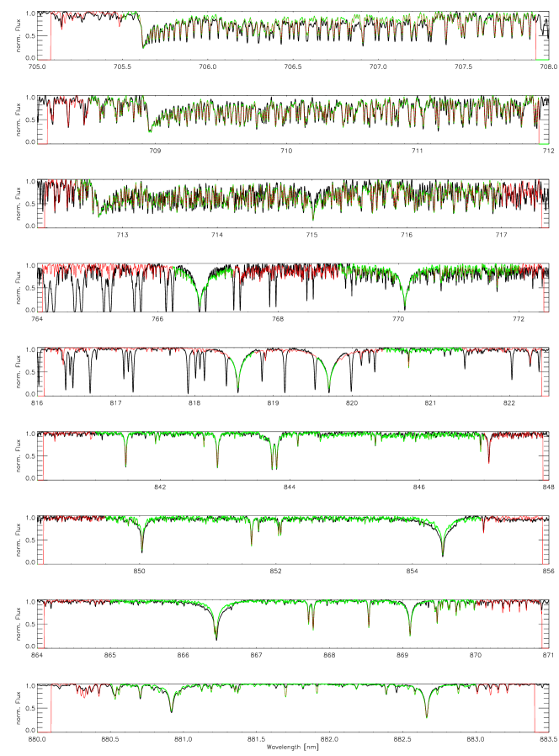This screenshot has height=756, width=559.
Task: Click the 871 tick label
Action: coord(548,655)
